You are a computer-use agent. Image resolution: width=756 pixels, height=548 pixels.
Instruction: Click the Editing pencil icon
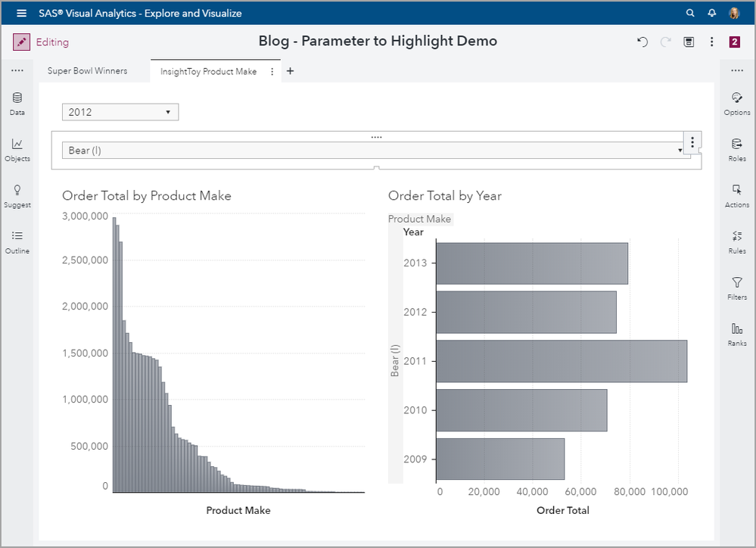tap(21, 42)
